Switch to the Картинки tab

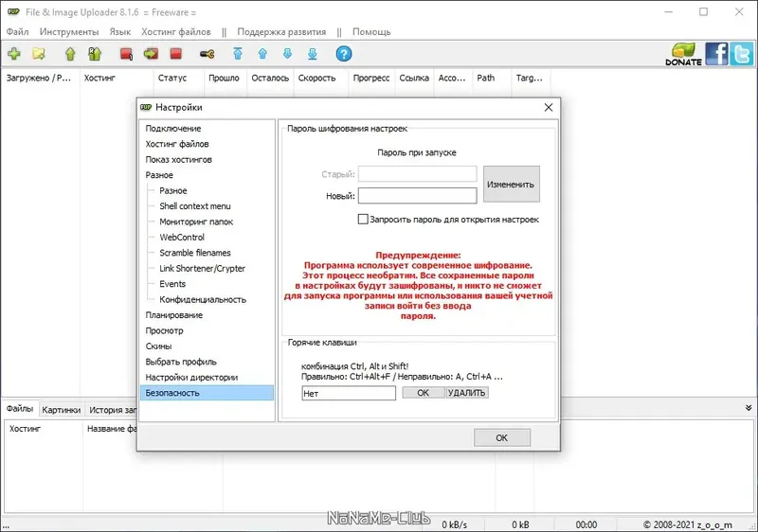coord(61,409)
